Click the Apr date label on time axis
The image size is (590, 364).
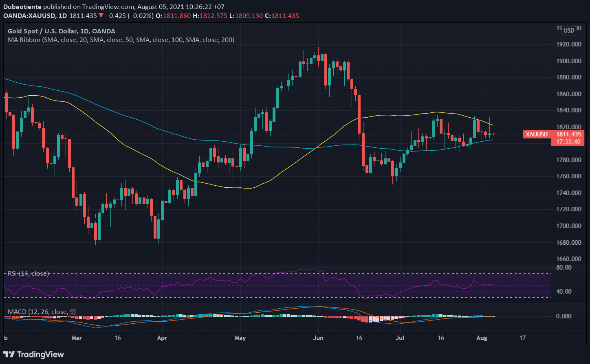[162, 338]
